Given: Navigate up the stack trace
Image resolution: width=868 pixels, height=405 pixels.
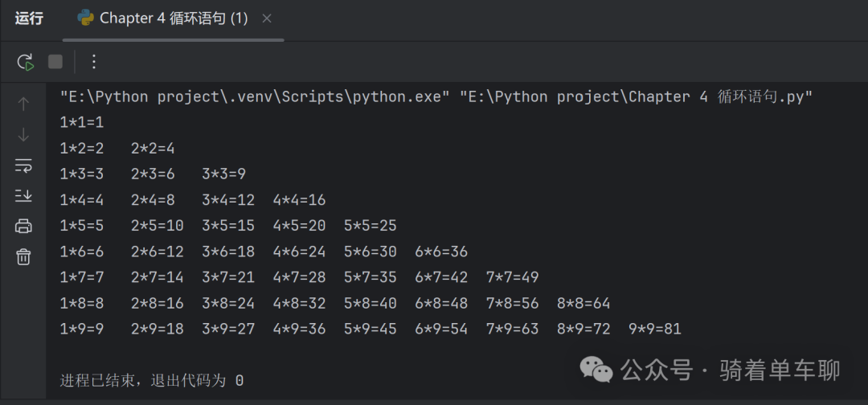Looking at the screenshot, I should coord(23,104).
